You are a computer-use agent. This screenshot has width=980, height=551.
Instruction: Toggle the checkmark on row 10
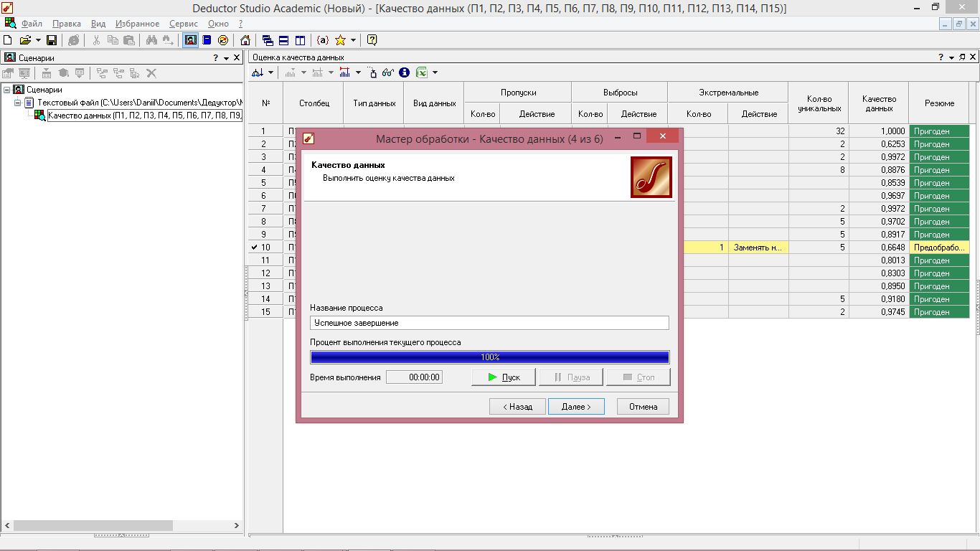pyautogui.click(x=254, y=248)
